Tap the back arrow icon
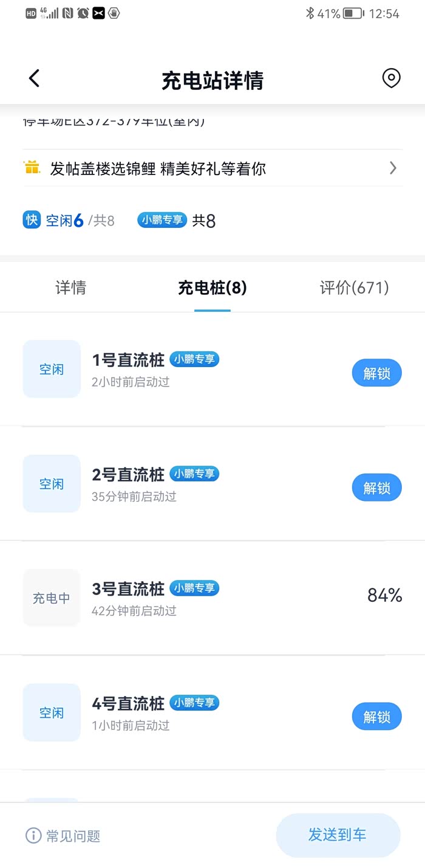425x868 pixels. pos(34,78)
